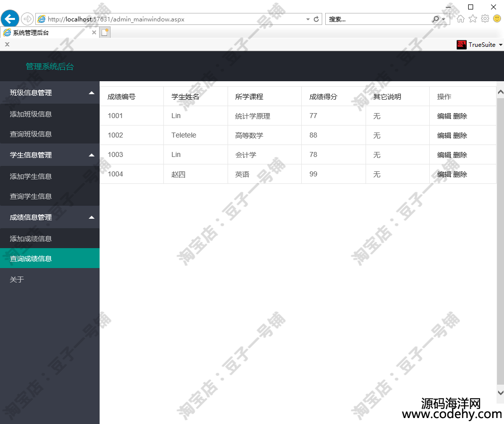The image size is (504, 424).
Task: Delete grade record 1003
Action: coord(460,155)
